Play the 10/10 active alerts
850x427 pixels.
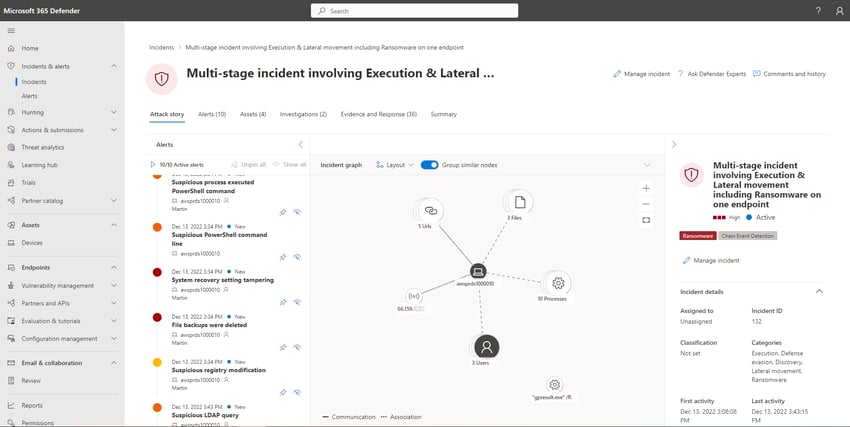pyautogui.click(x=153, y=165)
